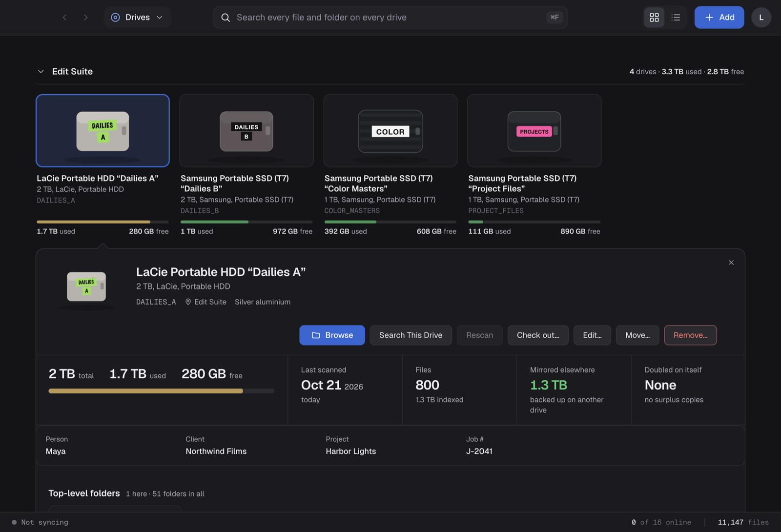The width and height of the screenshot is (781, 532).
Task: Click the "0 of 16 online" status
Action: 661,522
